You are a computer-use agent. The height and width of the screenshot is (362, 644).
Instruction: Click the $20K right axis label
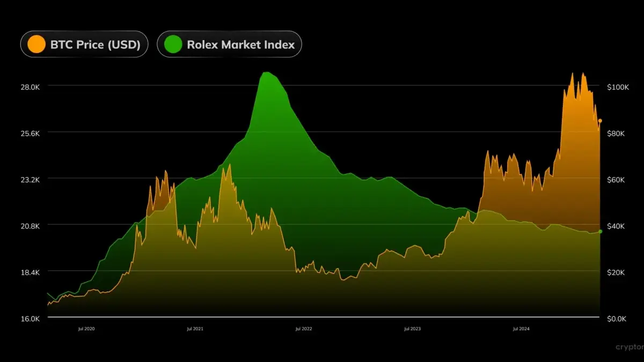coord(616,272)
